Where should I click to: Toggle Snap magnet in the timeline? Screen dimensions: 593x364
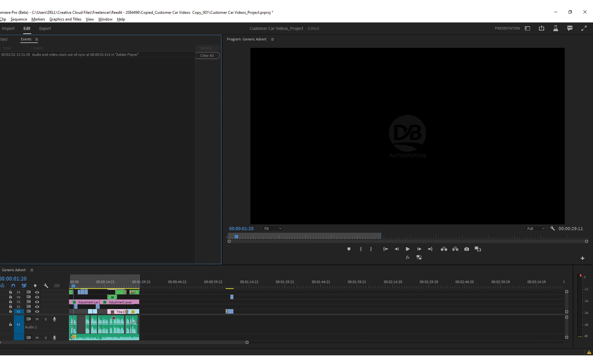point(13,286)
